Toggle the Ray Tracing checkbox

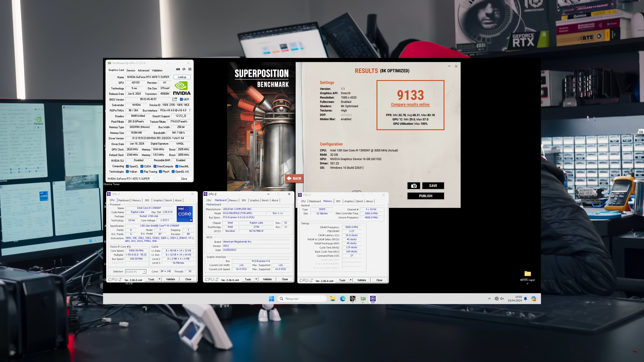tap(142, 172)
